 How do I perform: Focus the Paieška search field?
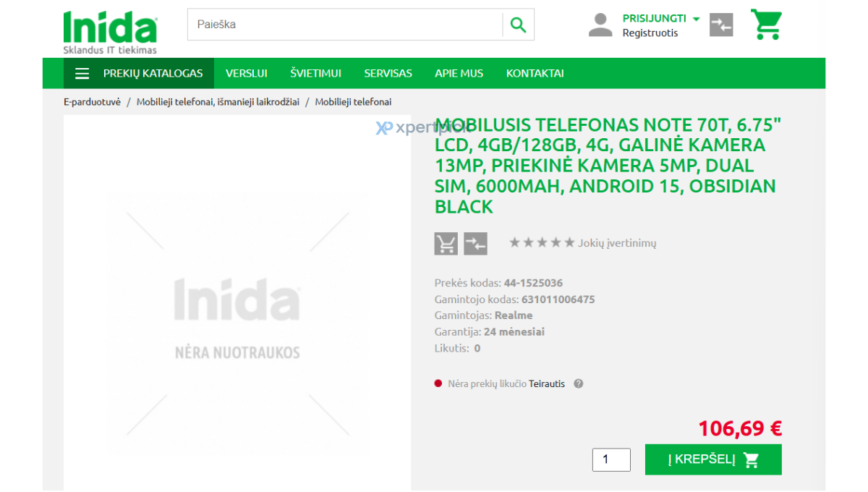(345, 25)
